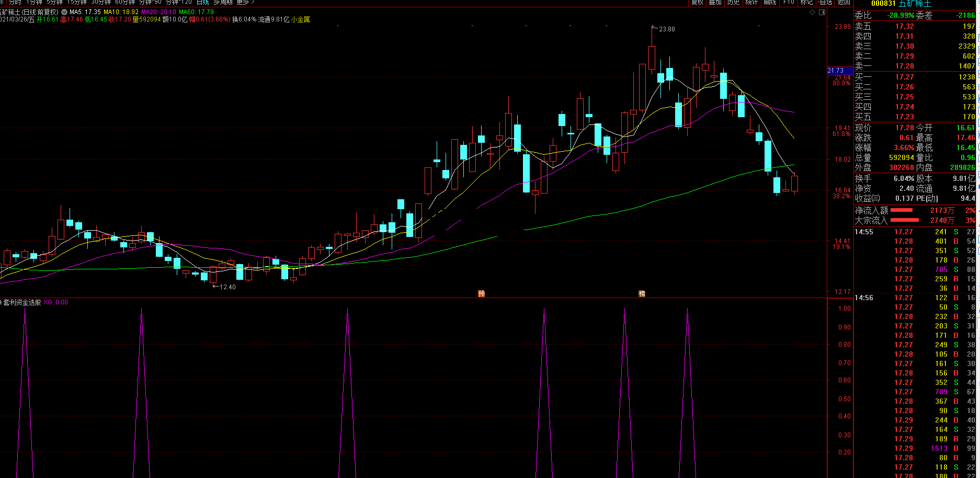Click the 买一 order row at 17.27

click(915, 77)
